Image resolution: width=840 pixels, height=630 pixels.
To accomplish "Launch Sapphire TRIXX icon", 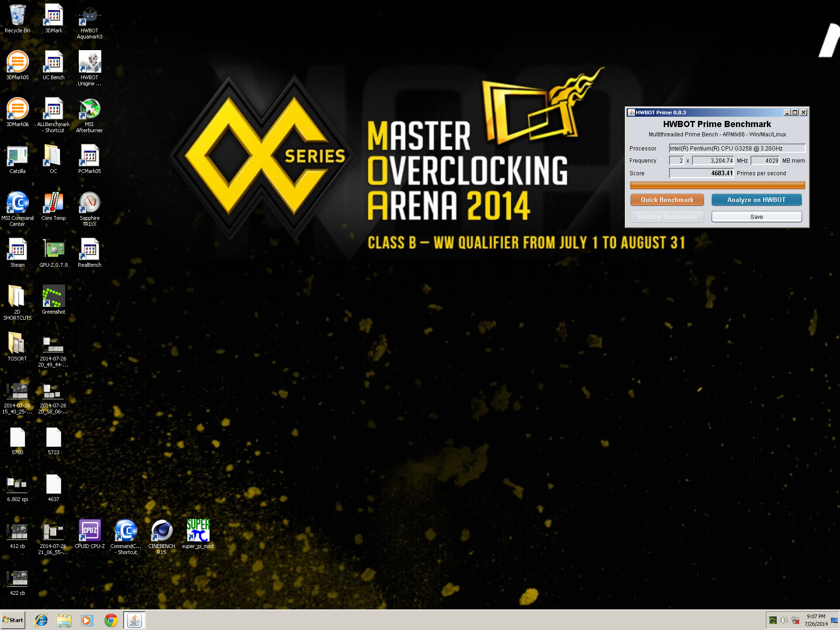I will (90, 209).
